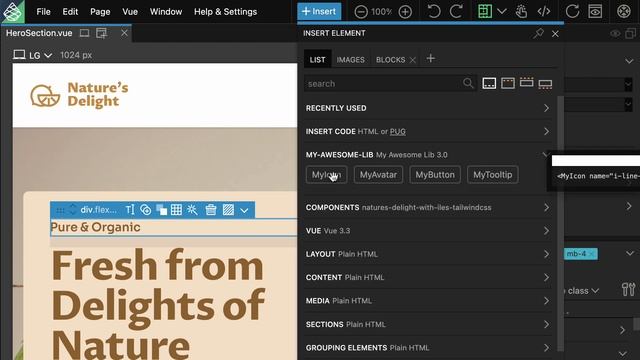Viewport: 640px width, 360px height.
Task: Insert the MyIcon component
Action: pos(327,175)
